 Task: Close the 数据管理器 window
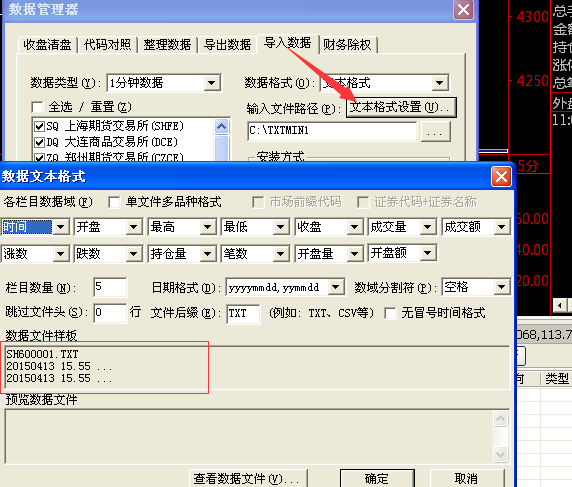(x=463, y=9)
